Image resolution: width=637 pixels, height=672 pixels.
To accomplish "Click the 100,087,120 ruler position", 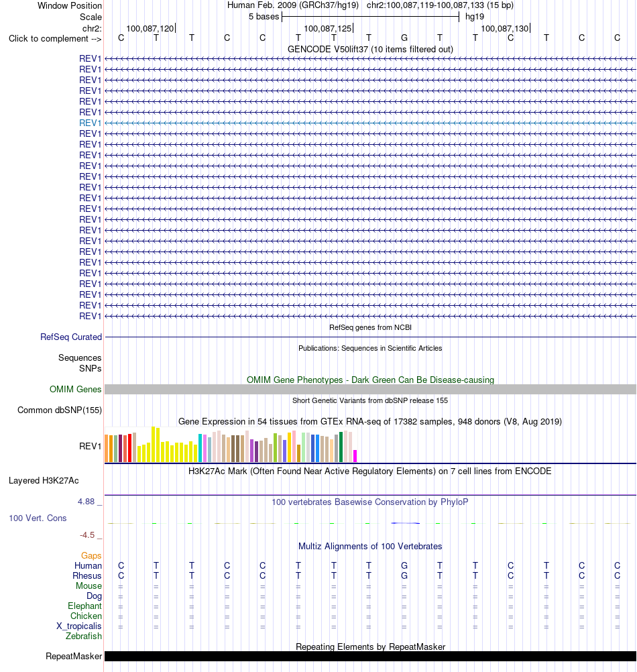I will tap(150, 28).
